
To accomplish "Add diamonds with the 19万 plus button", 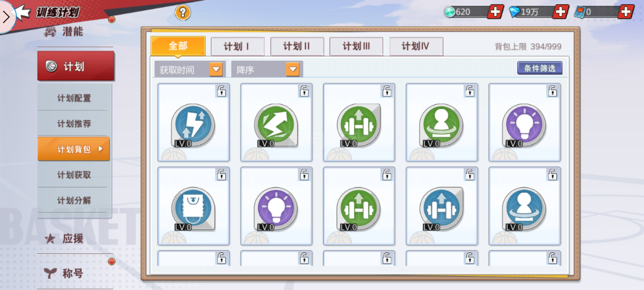I will (x=561, y=12).
